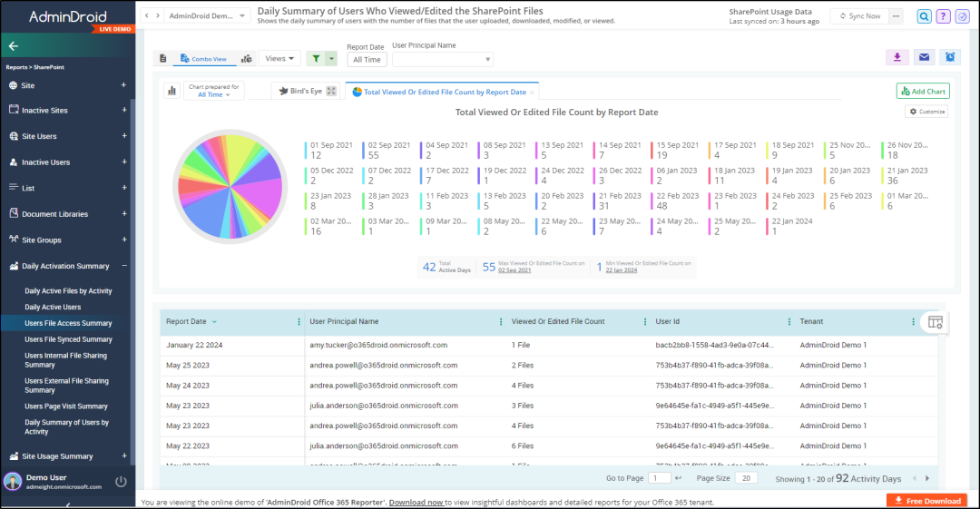
Task: Expand the List sidebar section
Action: tap(123, 188)
